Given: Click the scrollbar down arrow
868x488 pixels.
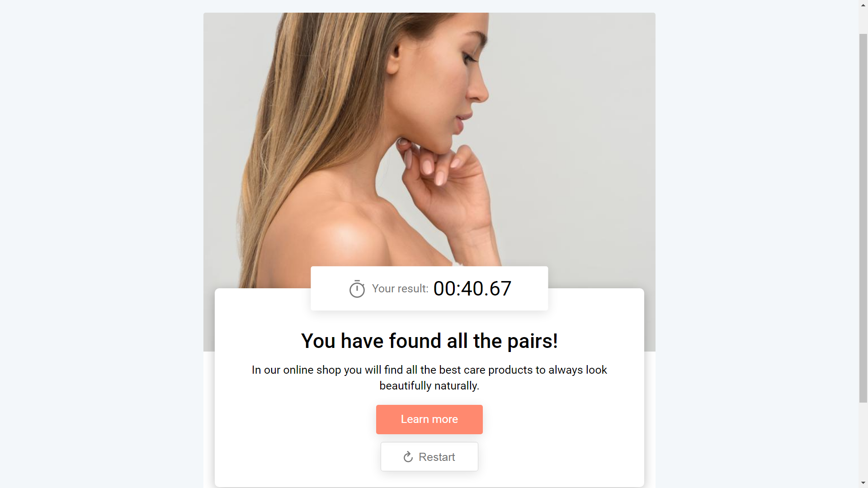Looking at the screenshot, I should 863,483.
